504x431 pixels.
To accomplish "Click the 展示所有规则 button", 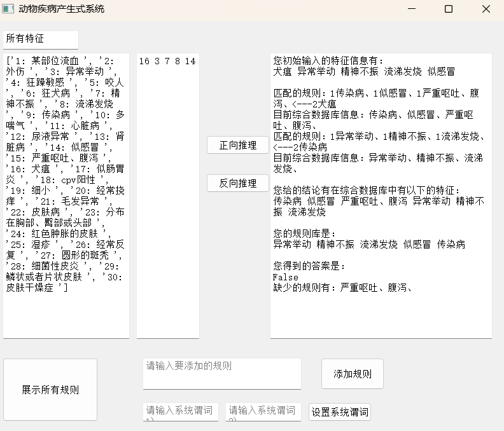I will (x=50, y=390).
